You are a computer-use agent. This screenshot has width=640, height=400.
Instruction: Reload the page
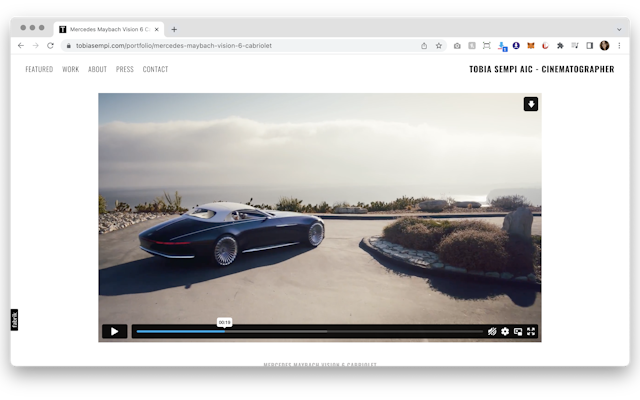50,45
